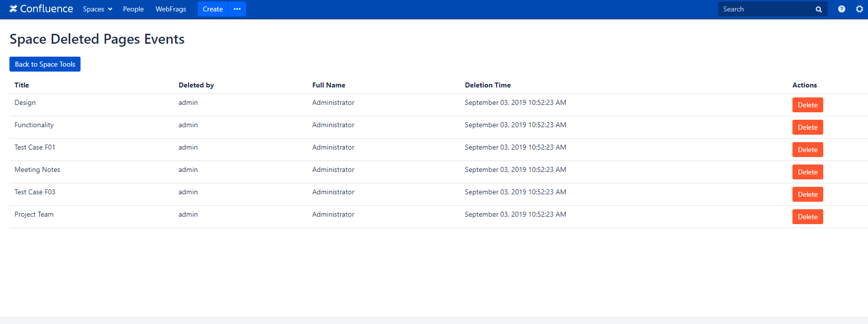Click the Deletion Time column header
Viewport: 868px width, 324px height.
(488, 85)
